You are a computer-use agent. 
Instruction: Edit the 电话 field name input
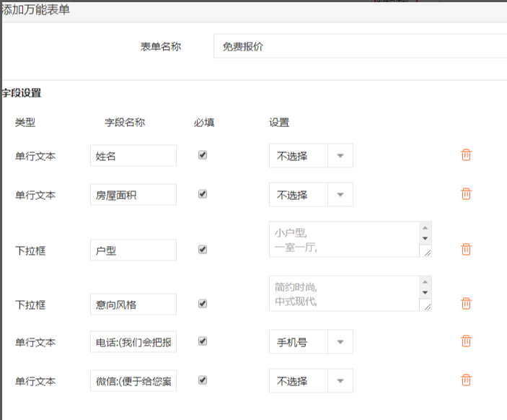133,341
